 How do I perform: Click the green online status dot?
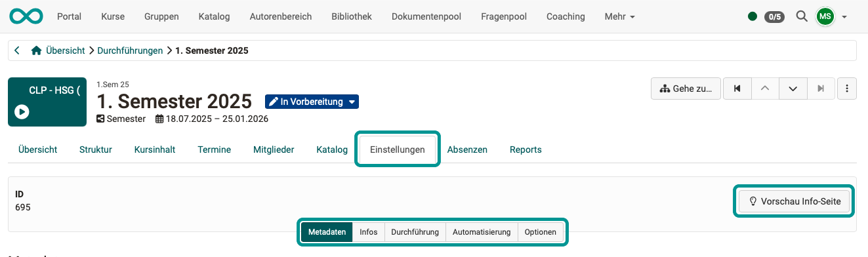(x=752, y=16)
